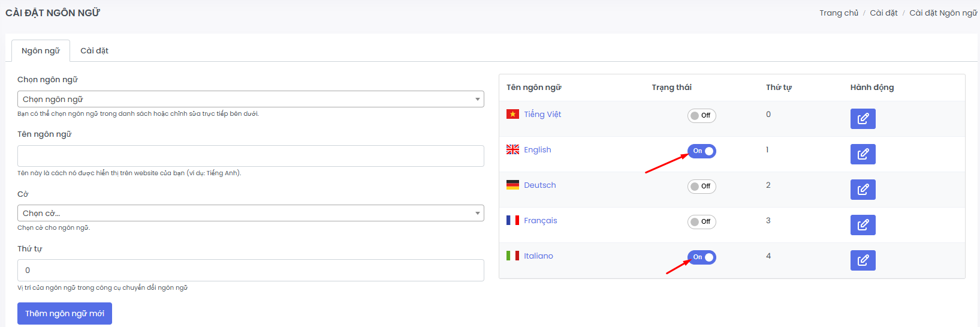980x327 pixels.
Task: Click the edit icon for Tiếng Việt
Action: (863, 119)
